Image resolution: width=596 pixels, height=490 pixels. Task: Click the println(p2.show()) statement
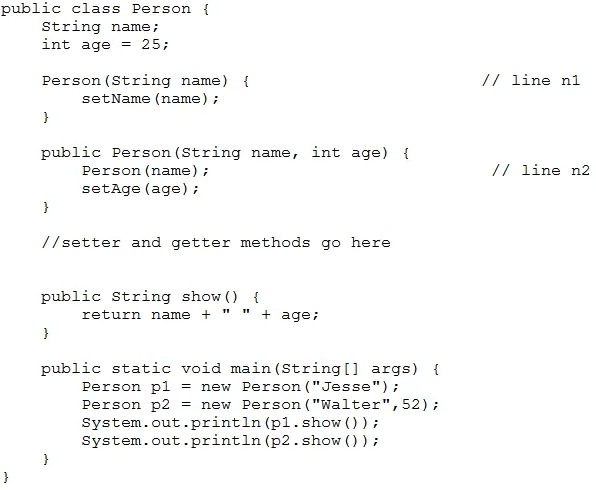[230, 441]
